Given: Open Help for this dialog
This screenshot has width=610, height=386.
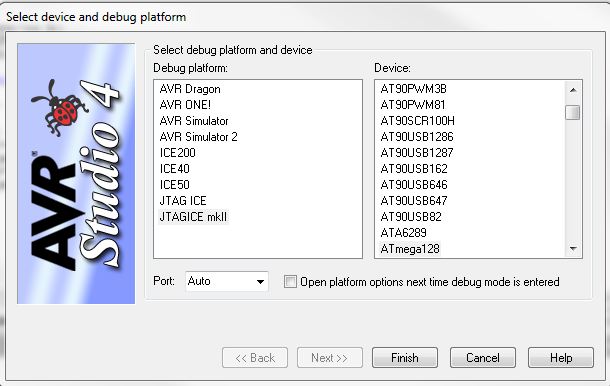Looking at the screenshot, I should (x=561, y=358).
